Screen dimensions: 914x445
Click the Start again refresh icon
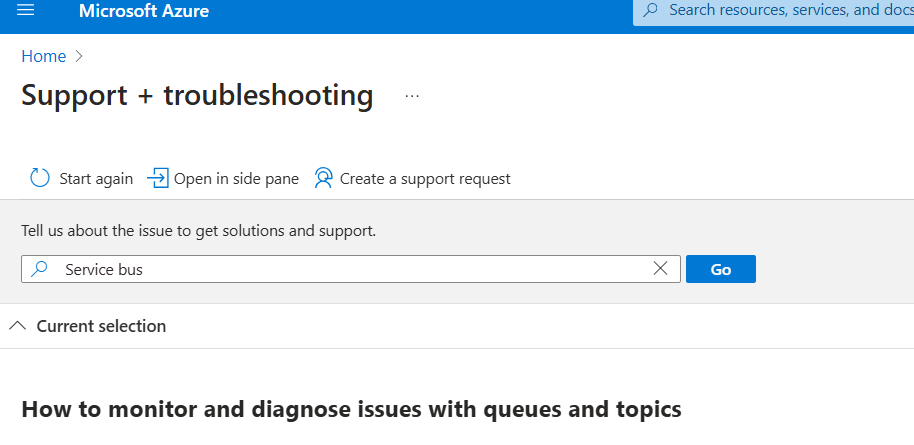[x=40, y=178]
